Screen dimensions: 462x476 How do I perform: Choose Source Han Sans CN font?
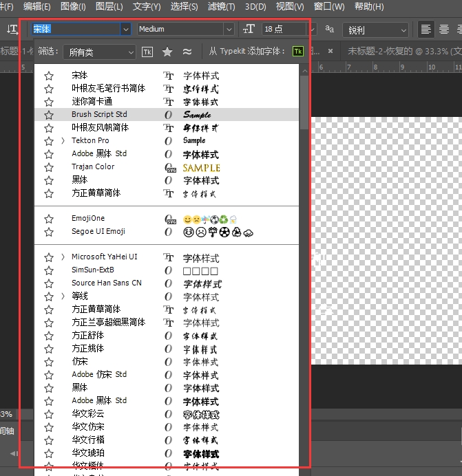pyautogui.click(x=107, y=283)
